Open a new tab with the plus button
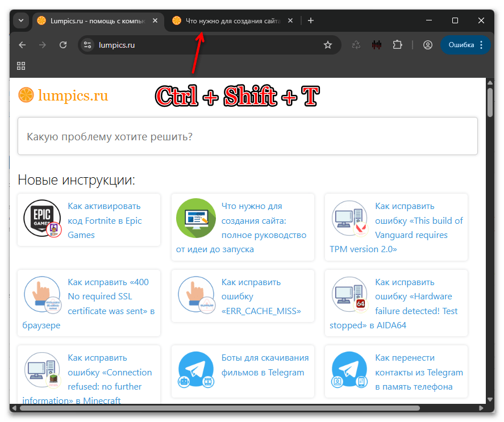This screenshot has height=422, width=504. (x=310, y=20)
